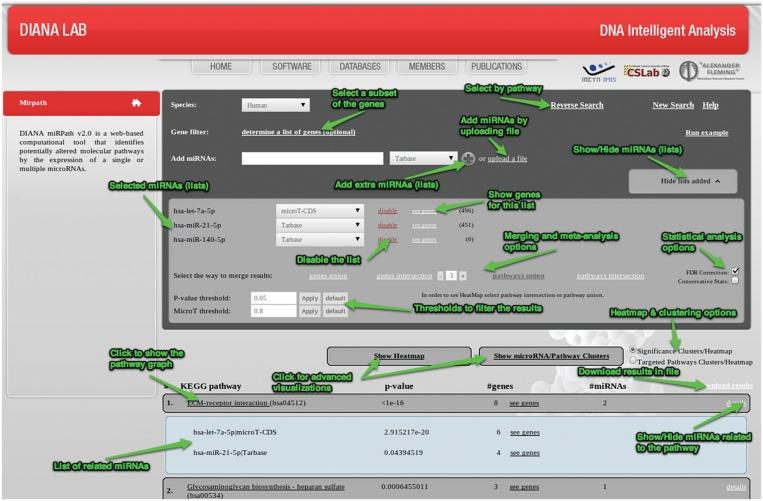Focus the Add miRNAs text field
This screenshot has width=763, height=501.
click(312, 159)
